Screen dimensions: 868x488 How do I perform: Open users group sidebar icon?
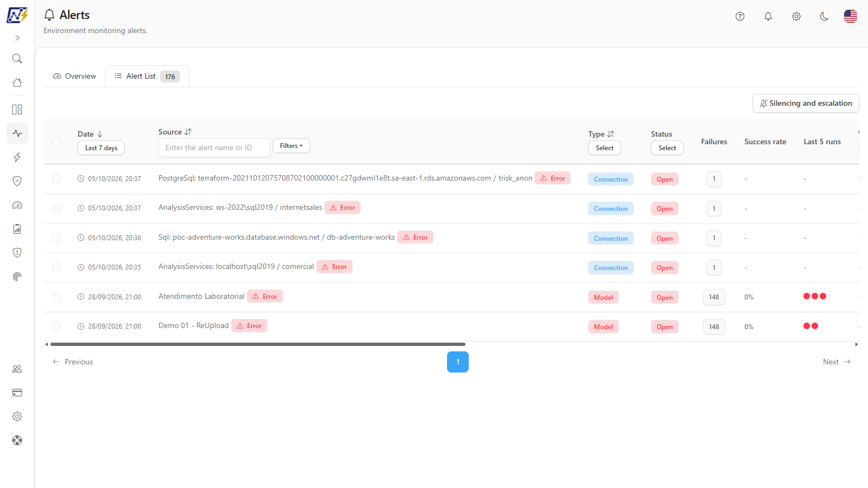tap(17, 369)
